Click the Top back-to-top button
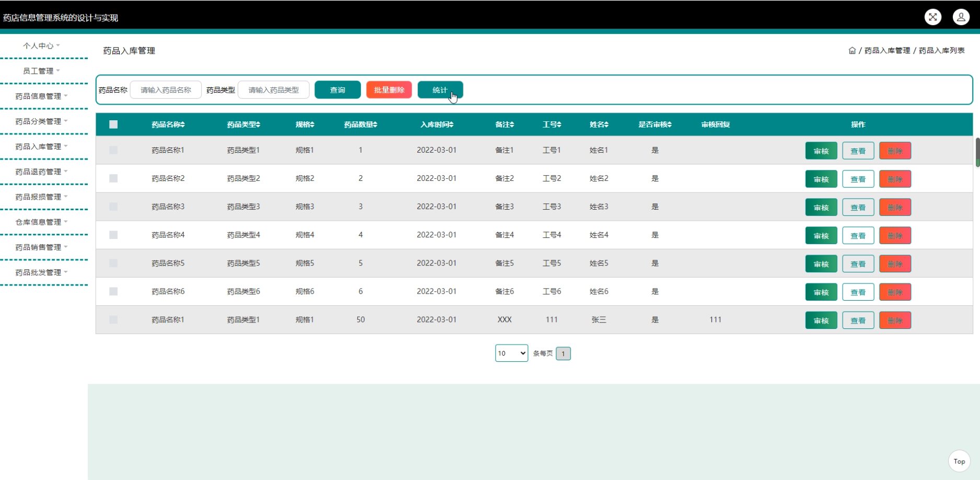 pyautogui.click(x=959, y=461)
